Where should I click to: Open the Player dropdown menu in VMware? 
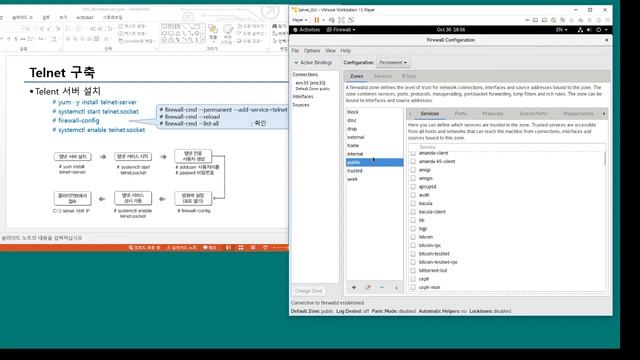(300, 20)
